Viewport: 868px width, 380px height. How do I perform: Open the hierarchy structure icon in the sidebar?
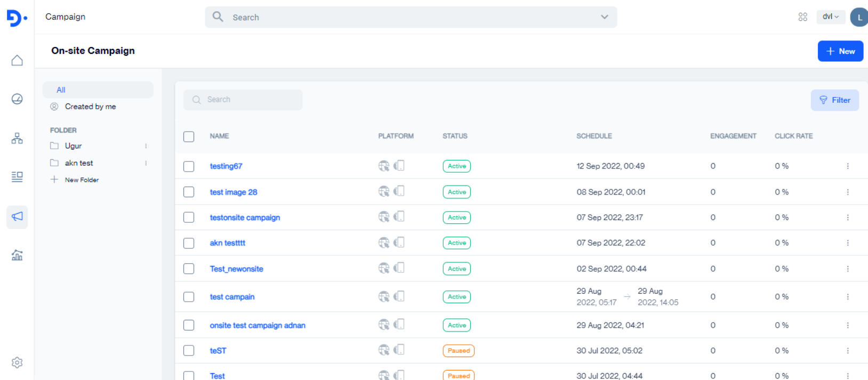[17, 139]
